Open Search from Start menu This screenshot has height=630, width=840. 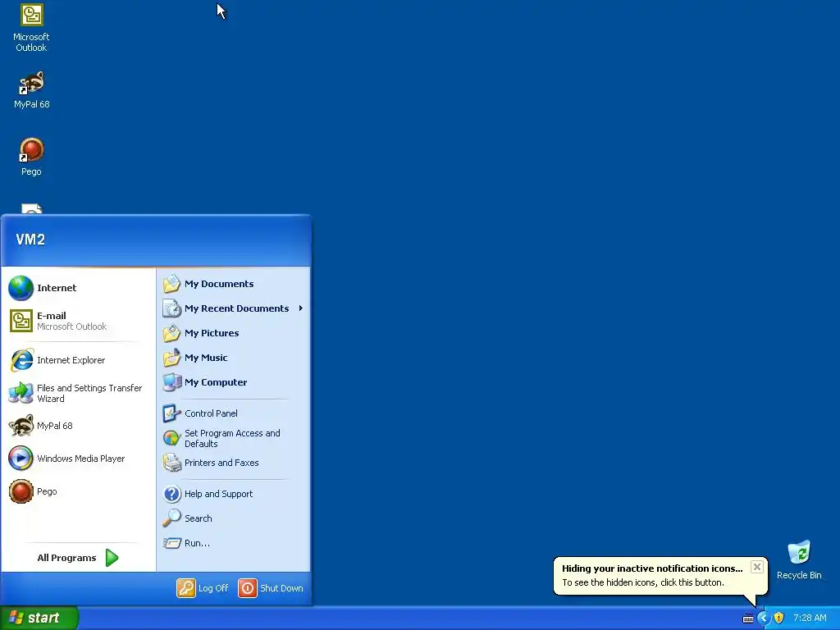234,518
